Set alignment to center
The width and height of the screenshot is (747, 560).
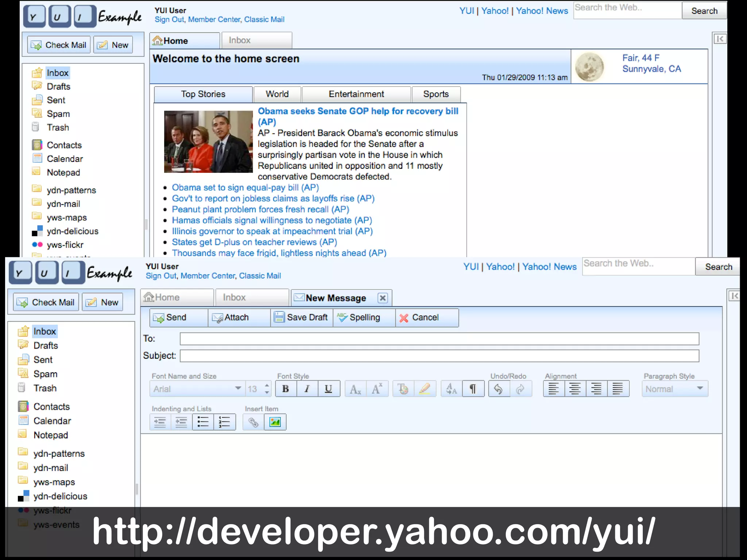pyautogui.click(x=575, y=389)
